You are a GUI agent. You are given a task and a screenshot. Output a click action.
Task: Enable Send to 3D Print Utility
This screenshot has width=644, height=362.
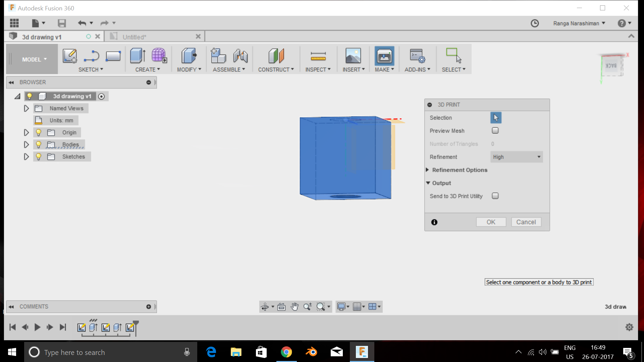coord(495,196)
